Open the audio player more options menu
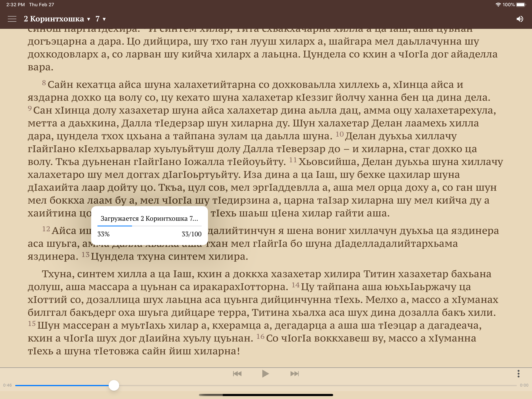Screen dimensions: 532x399 518,373
